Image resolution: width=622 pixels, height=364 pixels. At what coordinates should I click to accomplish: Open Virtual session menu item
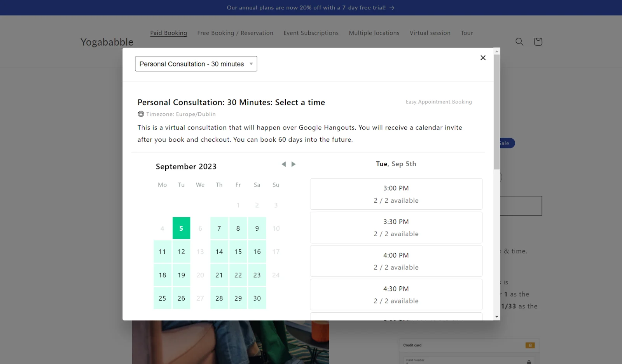430,33
